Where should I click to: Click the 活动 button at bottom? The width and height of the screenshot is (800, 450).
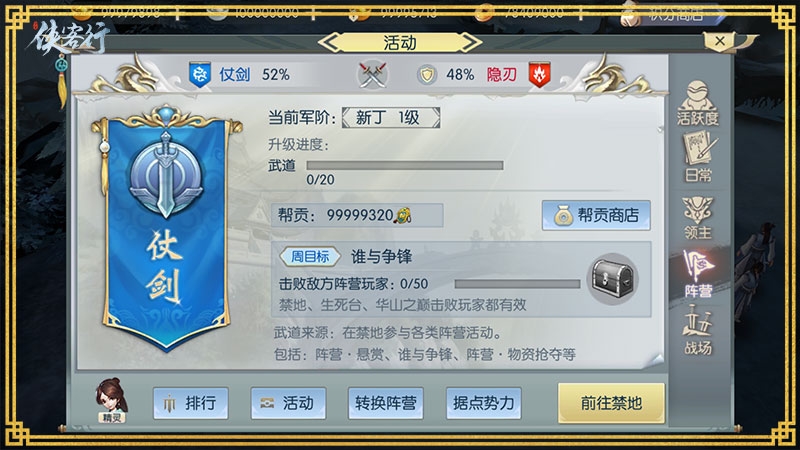288,403
